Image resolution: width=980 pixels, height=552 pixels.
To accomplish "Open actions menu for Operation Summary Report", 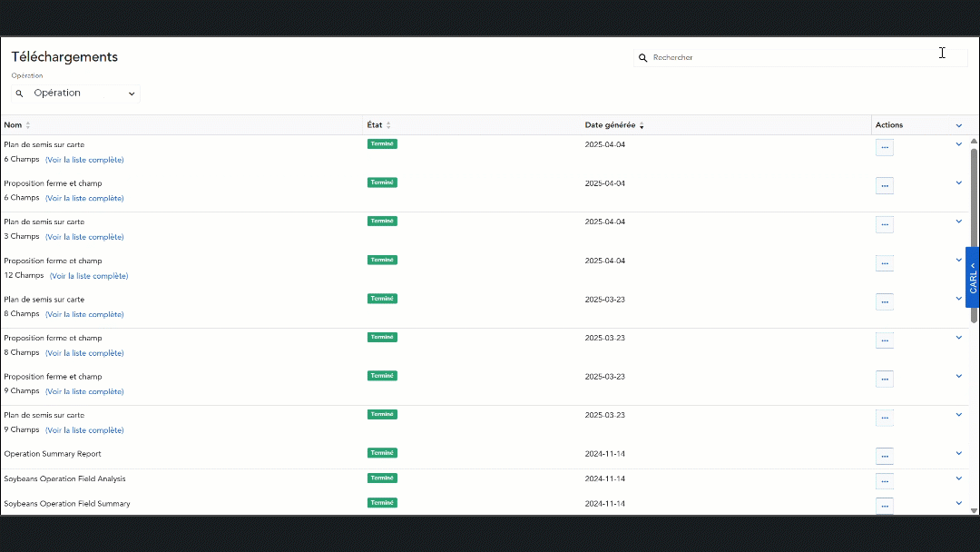I will 885,457.
